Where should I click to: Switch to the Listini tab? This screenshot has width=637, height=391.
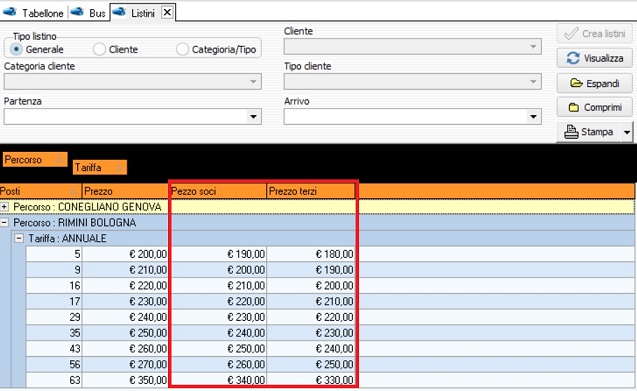pyautogui.click(x=143, y=13)
